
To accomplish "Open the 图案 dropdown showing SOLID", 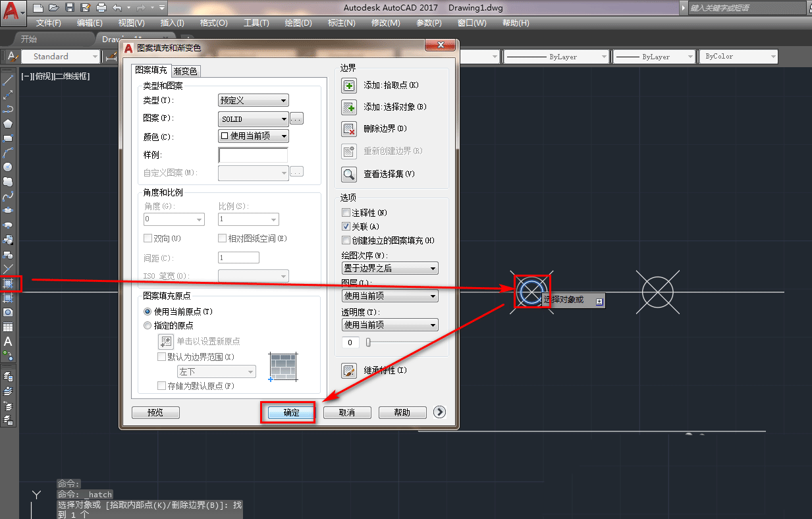I will click(253, 119).
